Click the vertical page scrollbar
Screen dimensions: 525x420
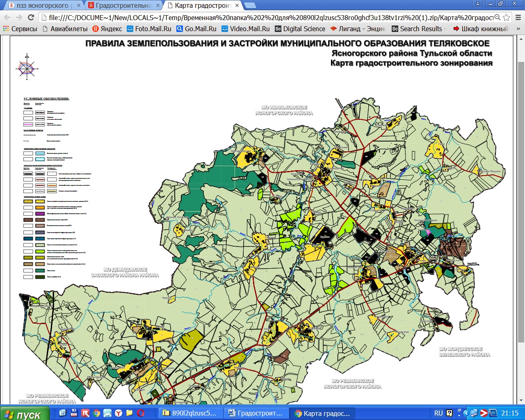(x=521, y=201)
